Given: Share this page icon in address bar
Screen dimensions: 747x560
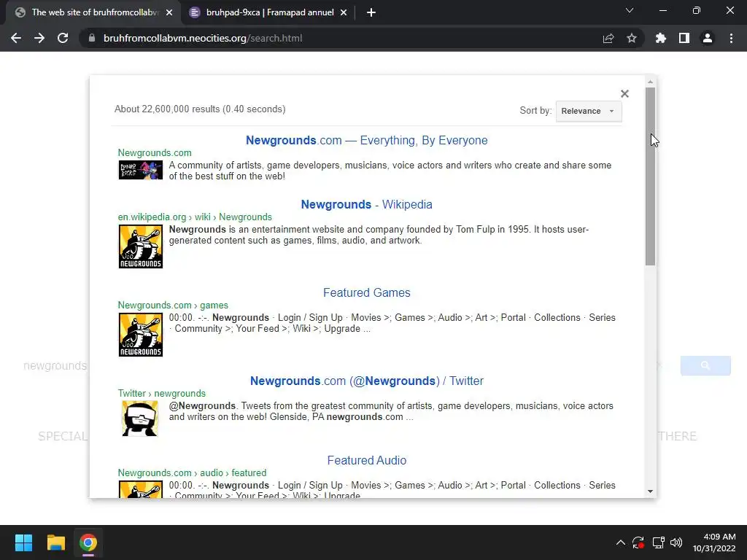Looking at the screenshot, I should (608, 38).
